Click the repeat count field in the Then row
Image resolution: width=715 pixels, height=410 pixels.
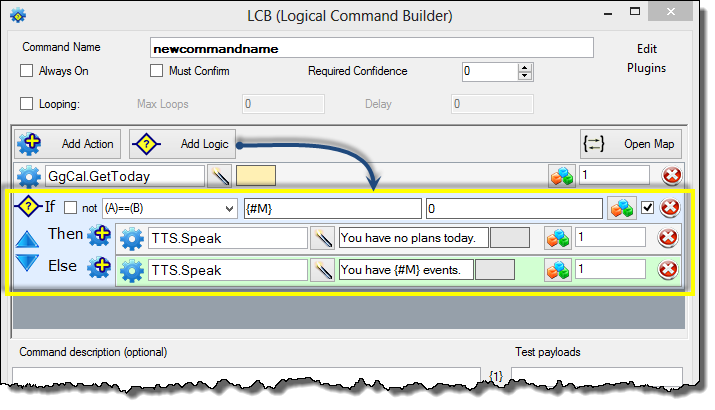coord(610,237)
